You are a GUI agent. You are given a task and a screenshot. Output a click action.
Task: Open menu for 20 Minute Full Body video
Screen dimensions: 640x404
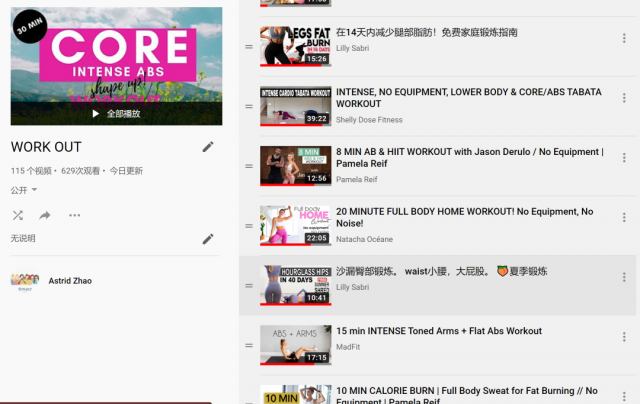coord(624,218)
